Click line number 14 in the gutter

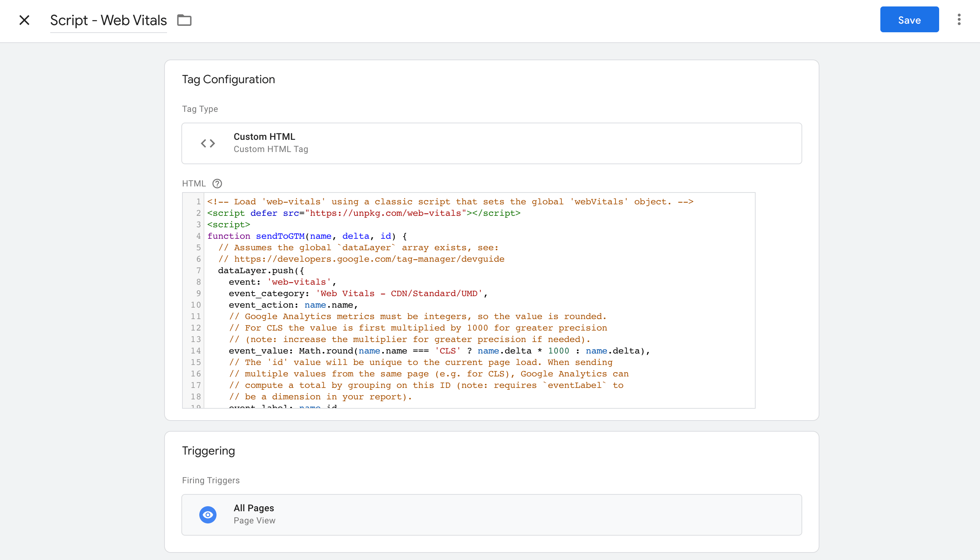(x=196, y=351)
